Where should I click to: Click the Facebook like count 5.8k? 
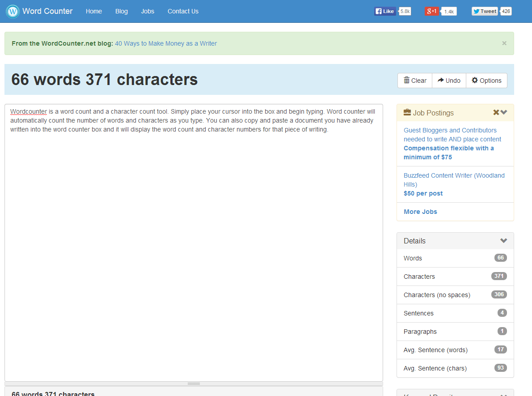(405, 11)
